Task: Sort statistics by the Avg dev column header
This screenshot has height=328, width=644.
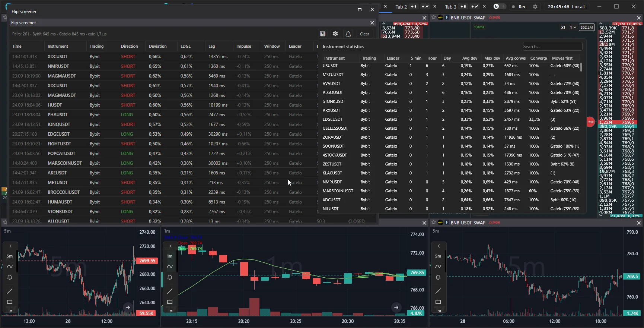Action: tap(470, 58)
